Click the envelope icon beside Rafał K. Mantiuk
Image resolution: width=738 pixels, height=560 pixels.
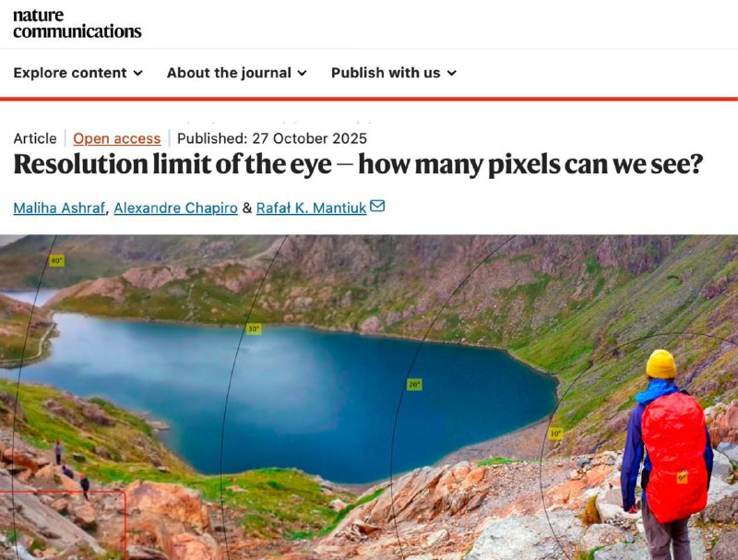click(x=377, y=207)
